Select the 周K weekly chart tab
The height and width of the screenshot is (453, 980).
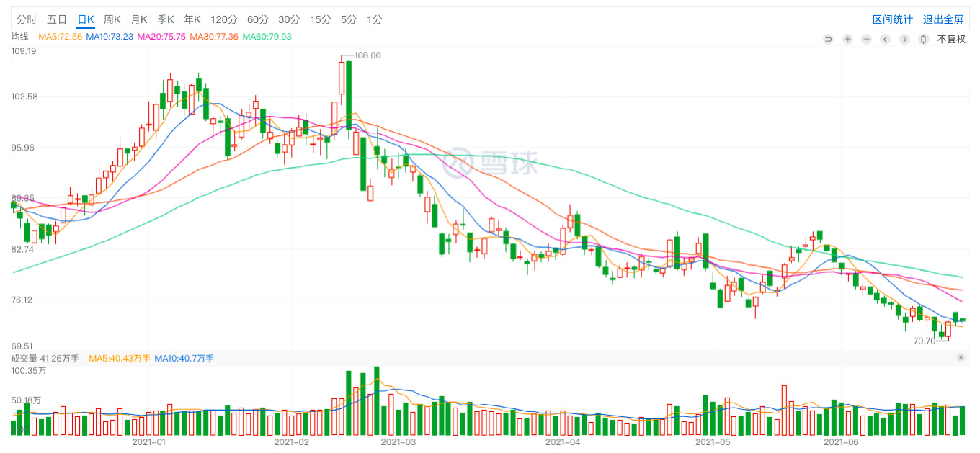(112, 19)
